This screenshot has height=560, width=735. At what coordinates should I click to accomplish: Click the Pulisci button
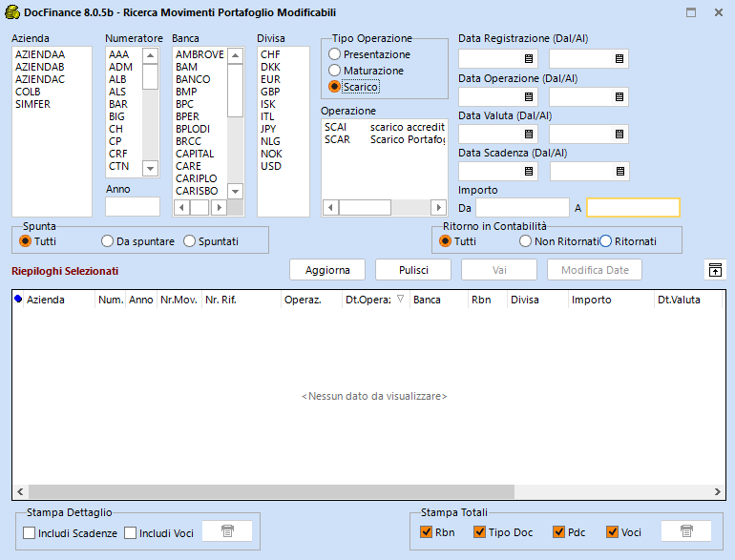coord(413,270)
